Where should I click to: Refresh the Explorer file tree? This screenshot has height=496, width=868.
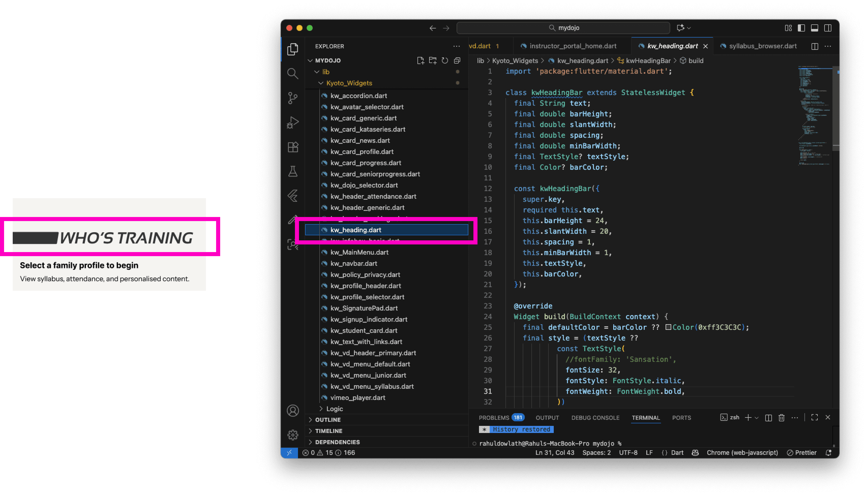pyautogui.click(x=445, y=61)
